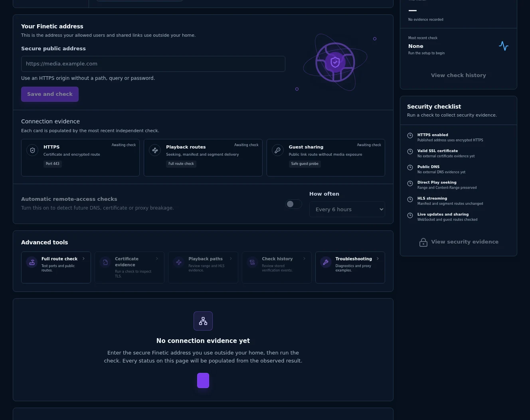Image resolution: width=530 pixels, height=420 pixels.
Task: Click the chevron on Playback paths card
Action: (x=231, y=259)
